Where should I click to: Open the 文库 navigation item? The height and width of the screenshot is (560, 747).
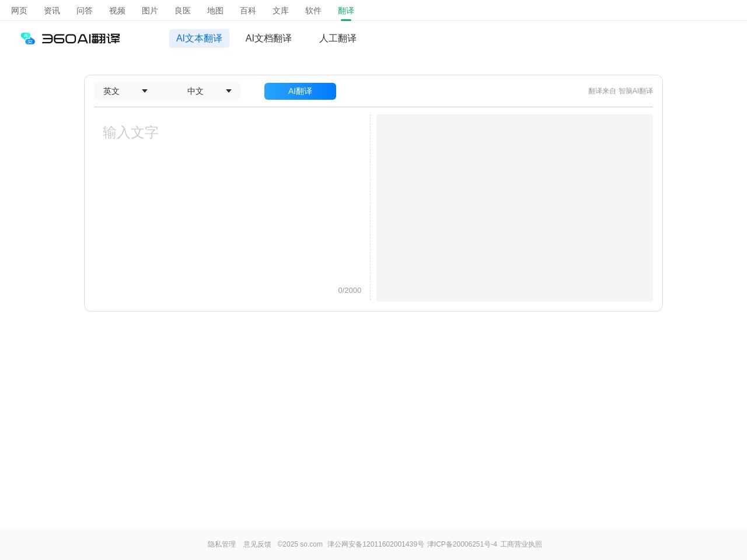tap(281, 10)
